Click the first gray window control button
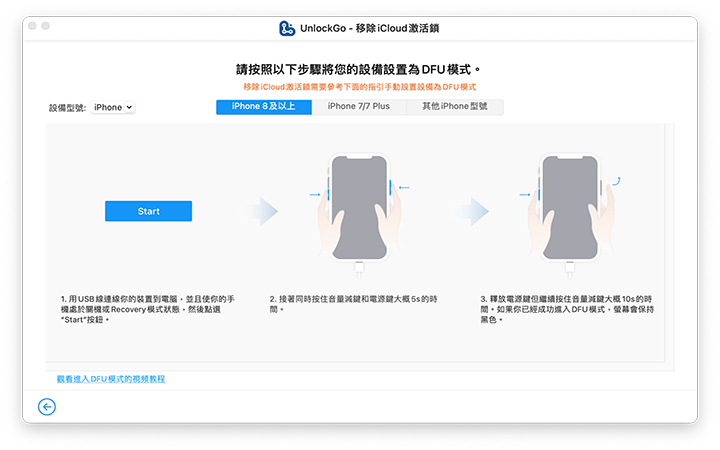 (32, 26)
